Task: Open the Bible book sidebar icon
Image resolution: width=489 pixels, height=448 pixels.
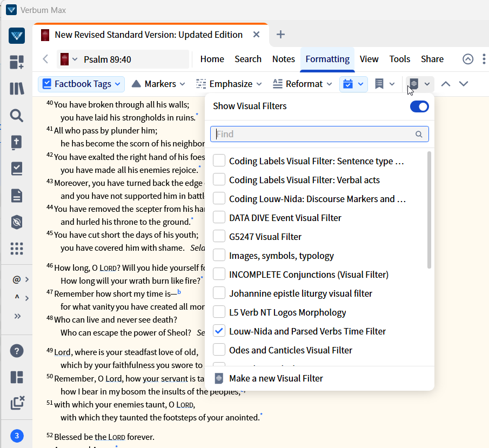Action: (x=17, y=142)
